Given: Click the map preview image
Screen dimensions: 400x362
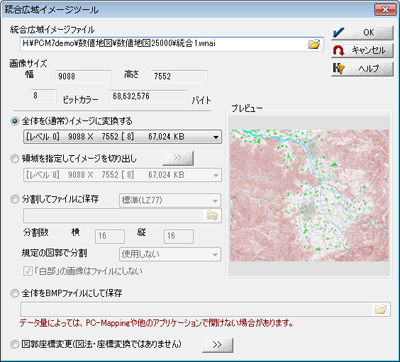Looking at the screenshot, I should coord(309,195).
